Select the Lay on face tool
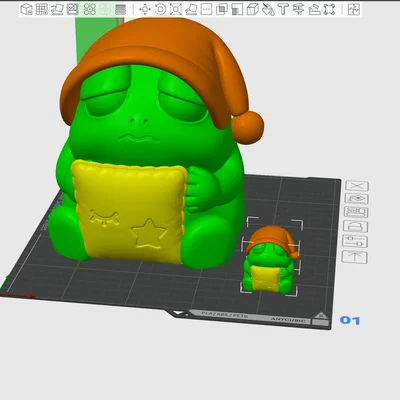 point(191,9)
